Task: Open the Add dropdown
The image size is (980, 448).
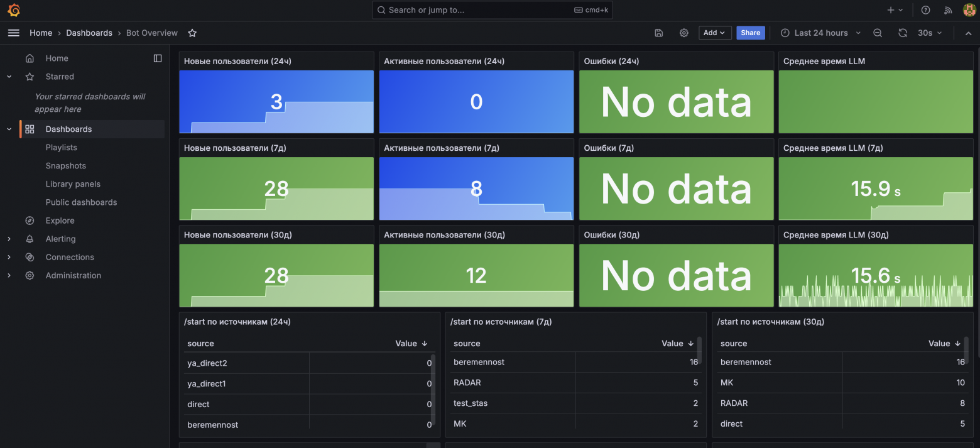Action: 715,33
